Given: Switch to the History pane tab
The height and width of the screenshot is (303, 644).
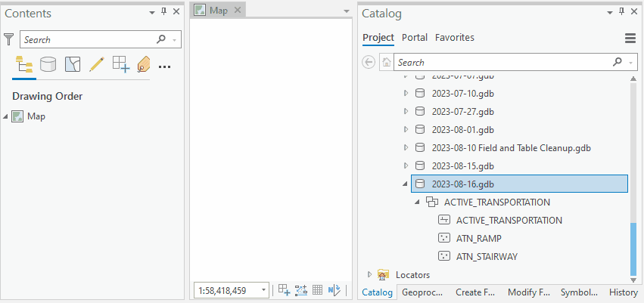Looking at the screenshot, I should 624,292.
